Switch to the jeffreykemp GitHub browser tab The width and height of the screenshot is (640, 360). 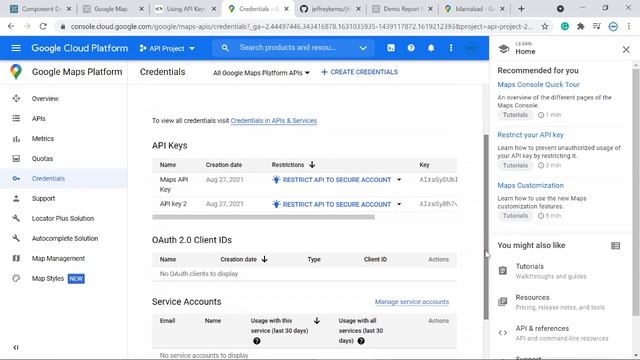pyautogui.click(x=330, y=9)
